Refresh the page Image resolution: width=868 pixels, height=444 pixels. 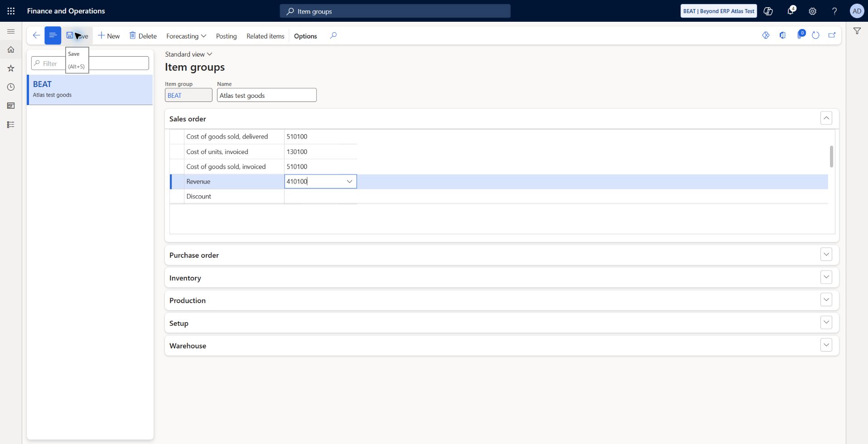(815, 35)
